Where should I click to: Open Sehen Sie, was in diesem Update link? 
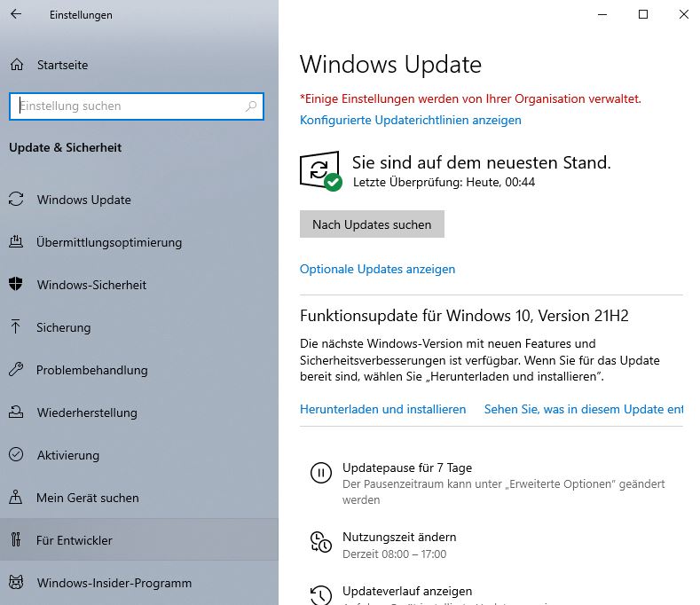click(x=584, y=409)
